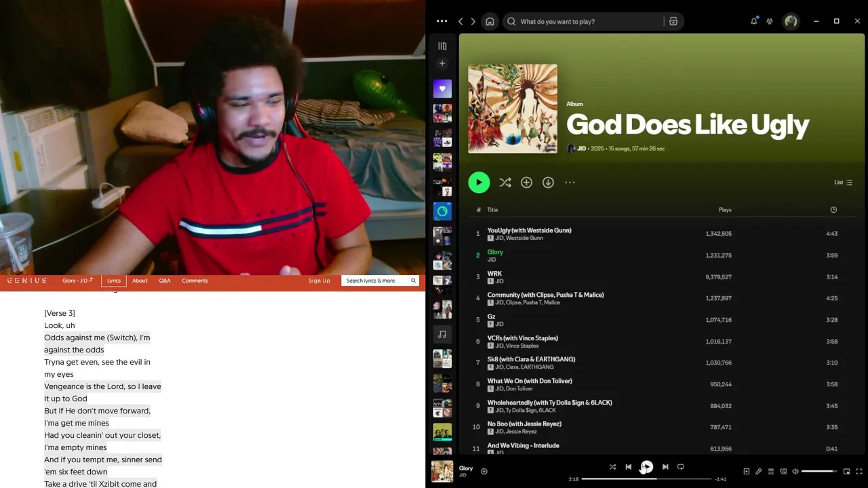The image size is (868, 488).
Task: Open Spotify Home page
Action: (490, 22)
